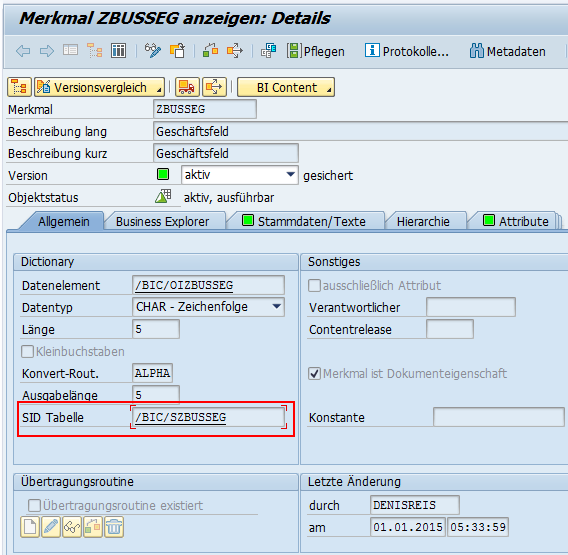Uncheck Merkmal ist Dokumenteigenschaft checkbox
The height and width of the screenshot is (555, 568).
coord(314,374)
